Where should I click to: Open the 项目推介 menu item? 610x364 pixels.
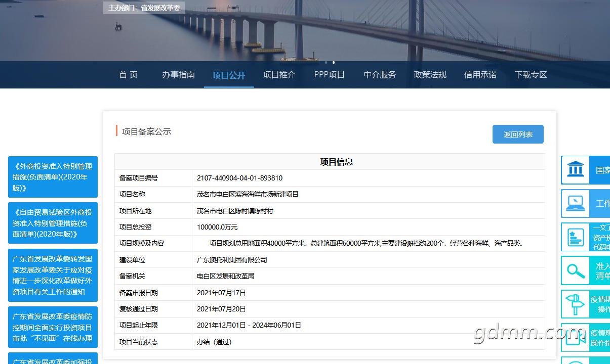click(279, 75)
